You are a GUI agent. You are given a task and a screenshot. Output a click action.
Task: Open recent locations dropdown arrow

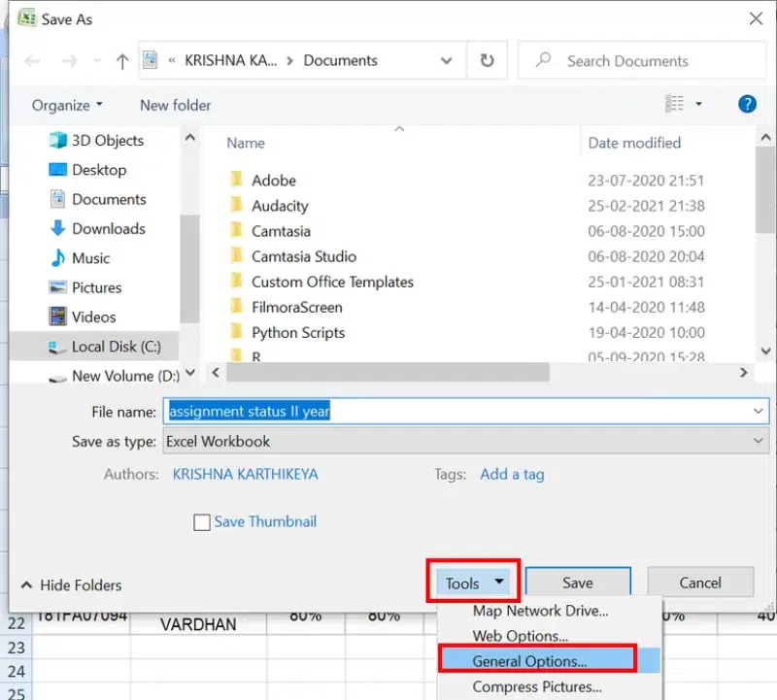97,61
